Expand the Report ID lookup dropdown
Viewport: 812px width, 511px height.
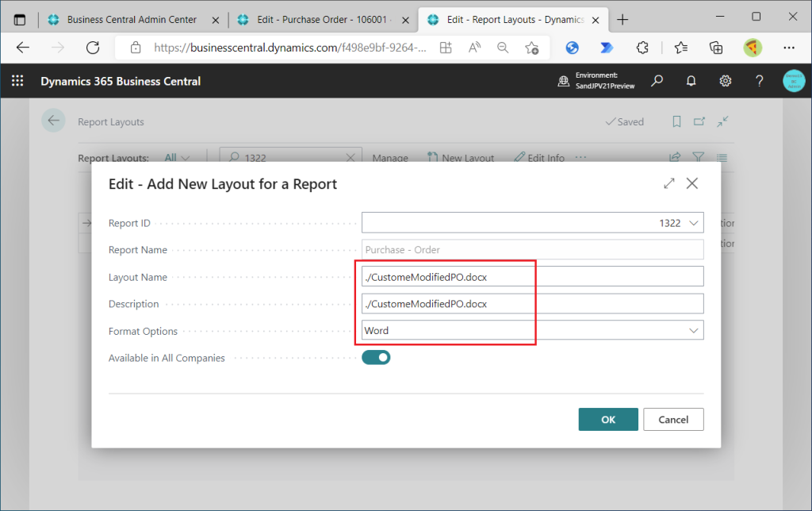tap(693, 223)
